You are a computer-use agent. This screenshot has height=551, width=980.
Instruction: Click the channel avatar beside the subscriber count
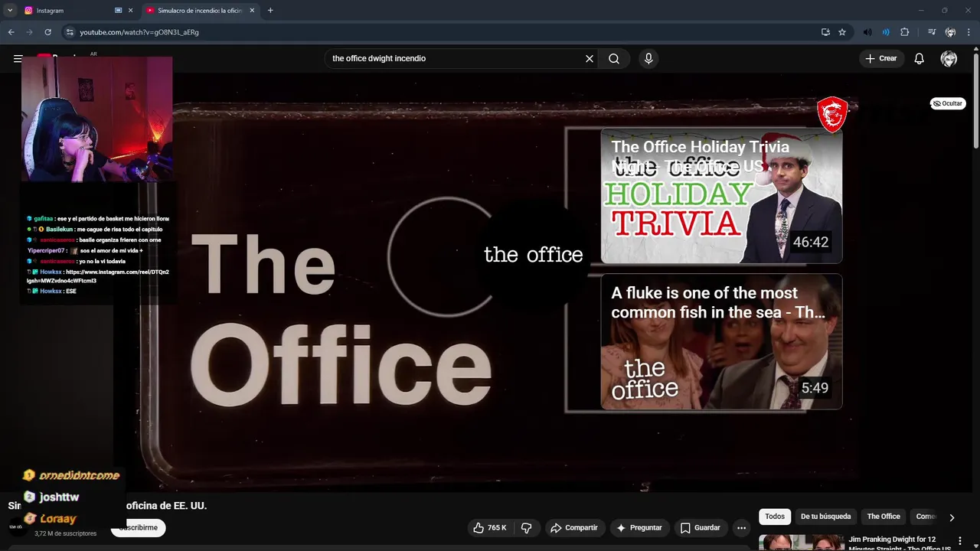pos(16,527)
